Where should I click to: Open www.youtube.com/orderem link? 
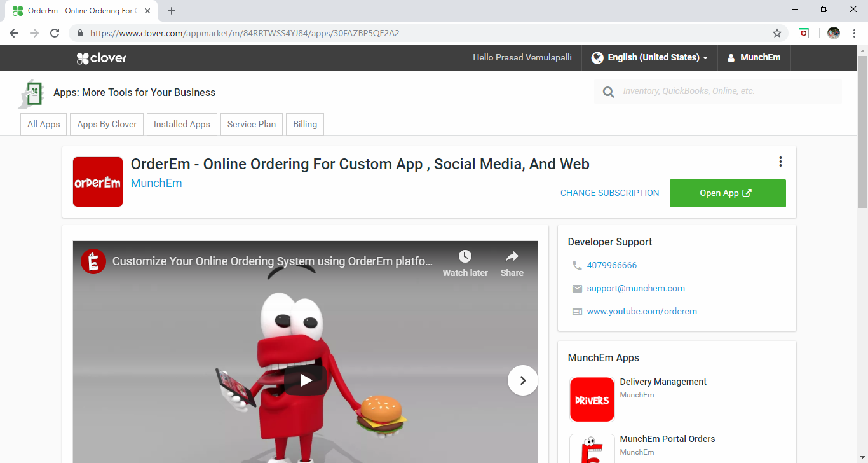click(642, 312)
